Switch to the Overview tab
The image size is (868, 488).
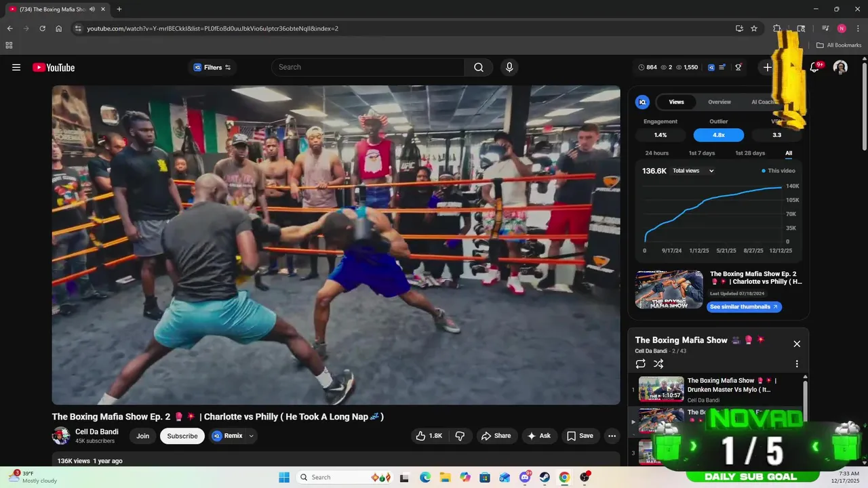coord(719,102)
